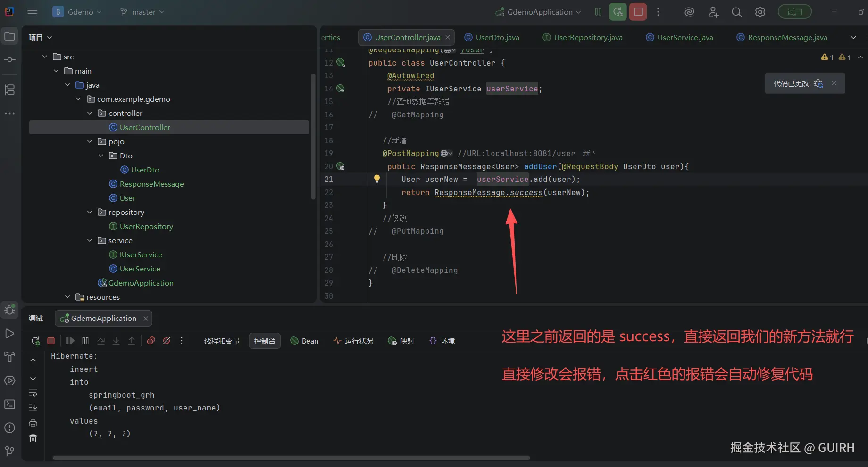The height and width of the screenshot is (467, 868).
Task: Open the Problems tool window
Action: [9, 427]
